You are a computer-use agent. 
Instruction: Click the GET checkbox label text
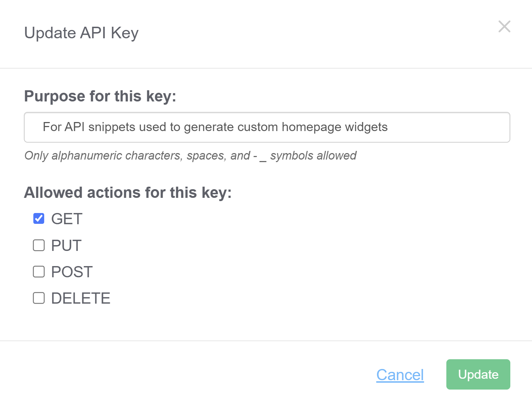[67, 219]
